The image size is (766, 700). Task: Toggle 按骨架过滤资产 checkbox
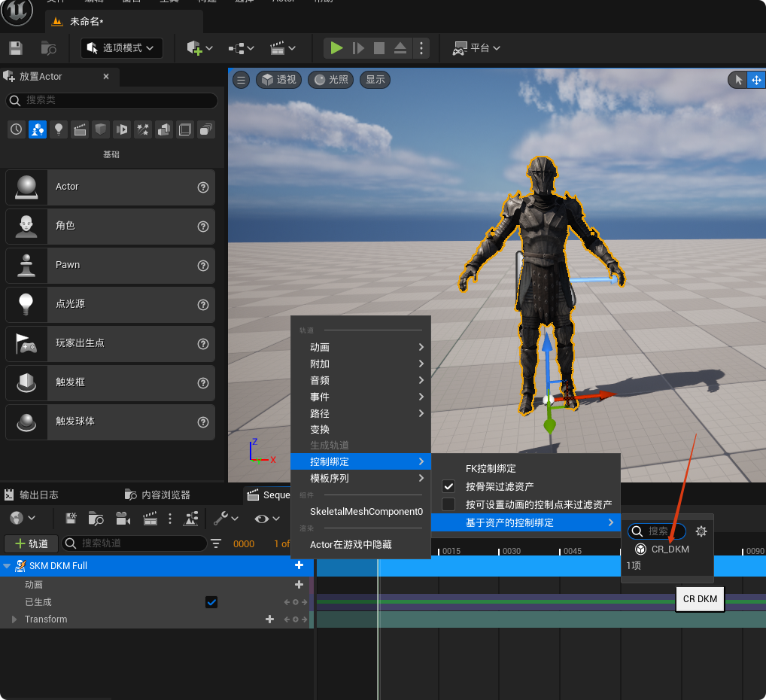click(448, 486)
